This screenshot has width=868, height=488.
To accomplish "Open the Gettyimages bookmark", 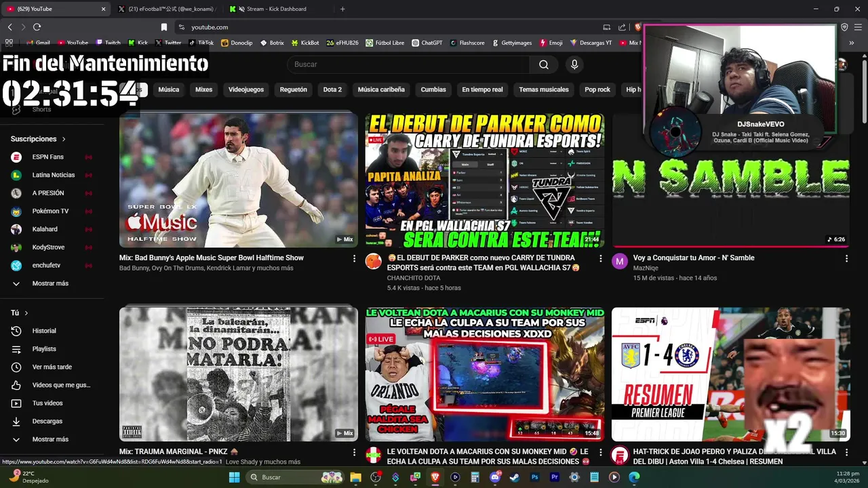I will [x=511, y=43].
